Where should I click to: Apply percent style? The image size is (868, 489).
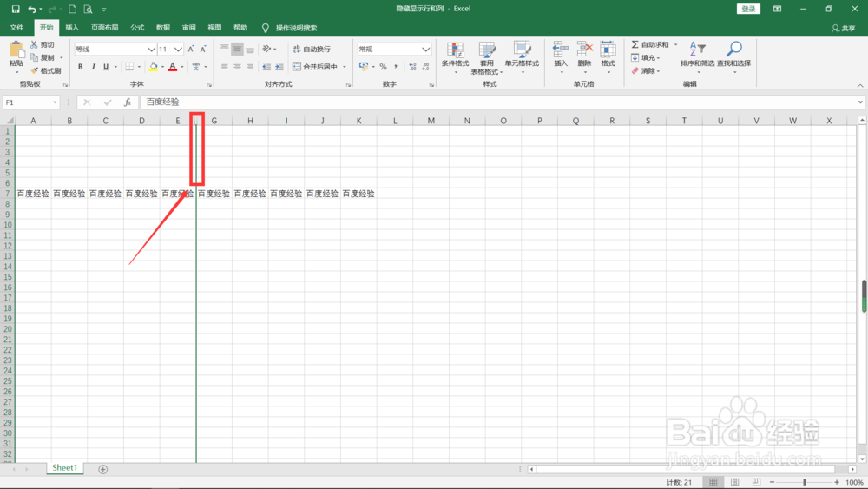[x=383, y=67]
